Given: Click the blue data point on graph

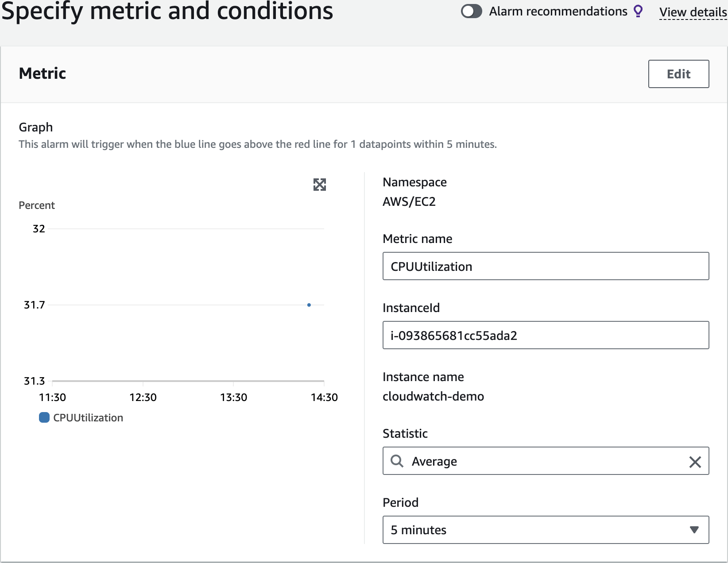Looking at the screenshot, I should 309,305.
